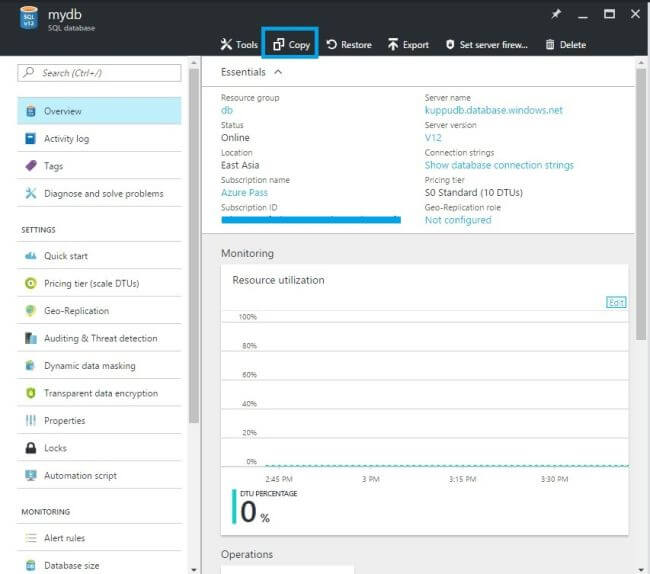Click the Activity log icon
This screenshot has width=650, height=574.
[31, 138]
